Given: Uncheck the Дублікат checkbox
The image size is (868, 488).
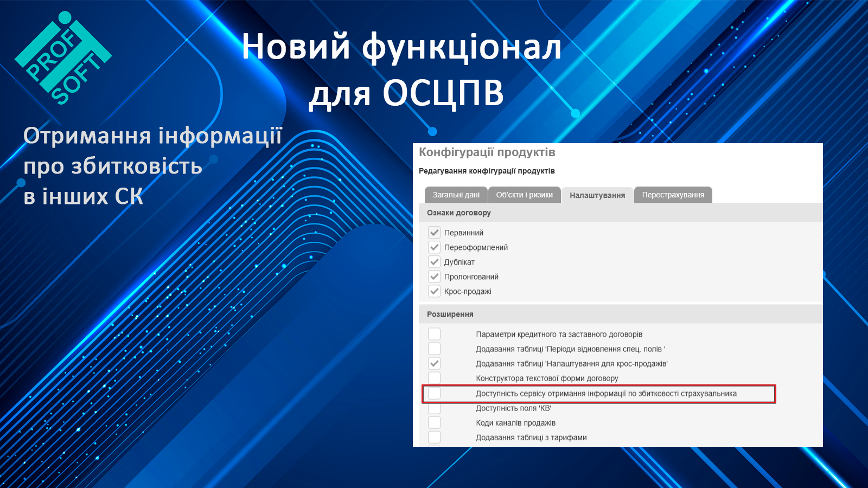Looking at the screenshot, I should click(x=434, y=262).
